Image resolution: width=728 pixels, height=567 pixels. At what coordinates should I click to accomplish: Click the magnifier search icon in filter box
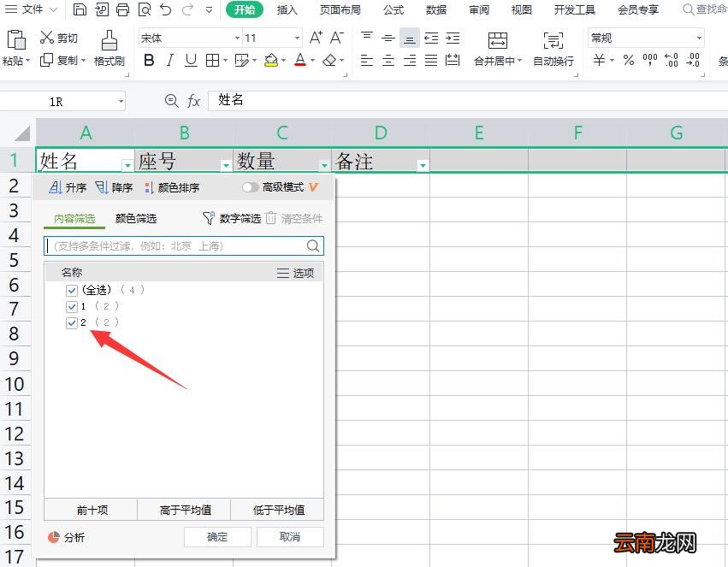[313, 246]
